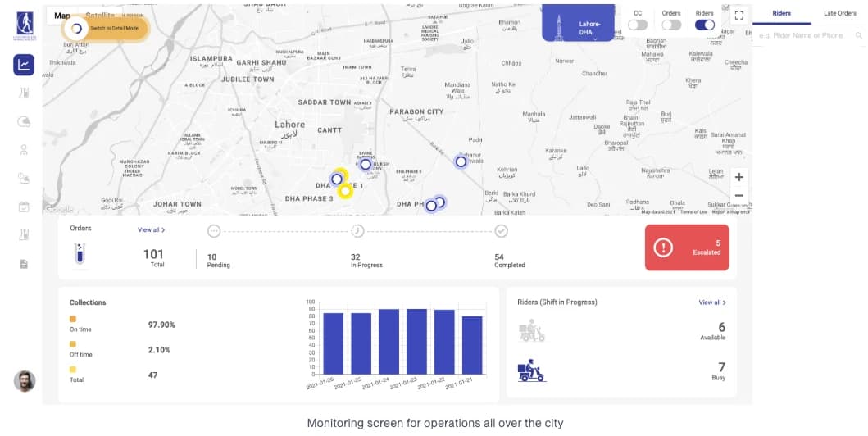Click the 32 In Progress count
Viewport: 868px width, 436px height.
pos(356,257)
